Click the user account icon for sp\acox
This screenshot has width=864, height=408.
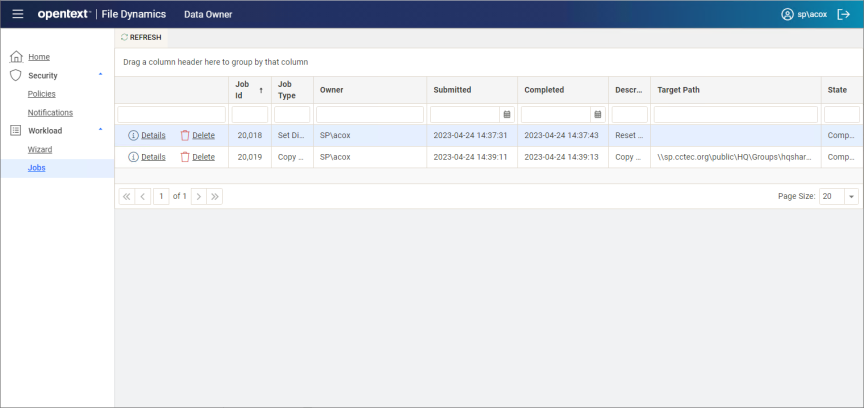pos(787,14)
